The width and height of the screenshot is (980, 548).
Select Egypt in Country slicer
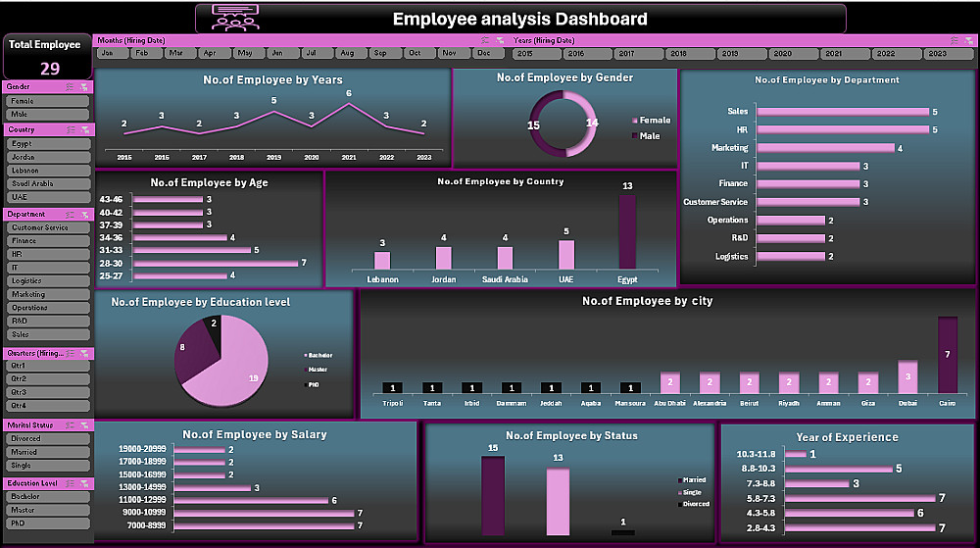click(48, 144)
